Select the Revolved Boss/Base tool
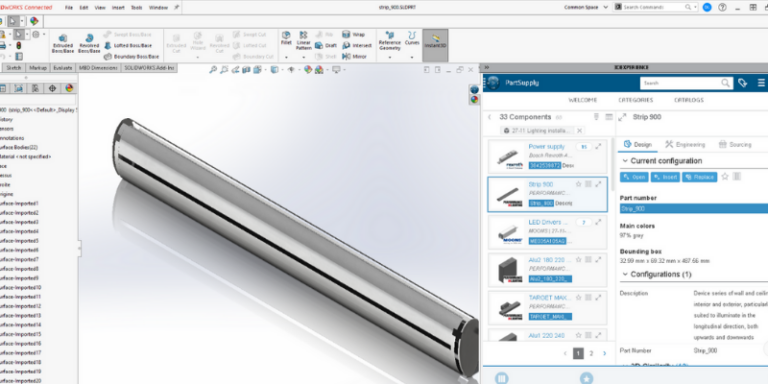Screen dimensions: 768x384 (x=89, y=43)
